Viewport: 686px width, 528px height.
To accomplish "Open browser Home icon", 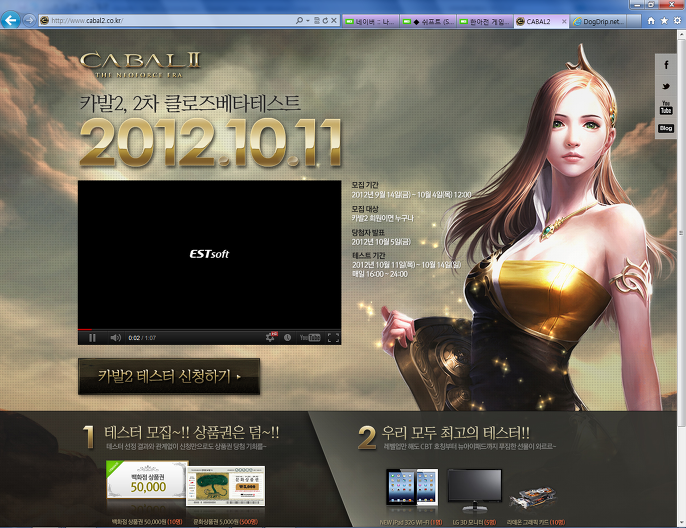I will click(x=651, y=21).
